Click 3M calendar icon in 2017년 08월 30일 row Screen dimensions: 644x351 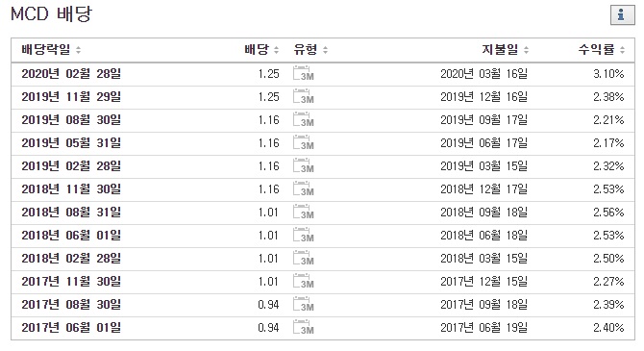coord(304,303)
